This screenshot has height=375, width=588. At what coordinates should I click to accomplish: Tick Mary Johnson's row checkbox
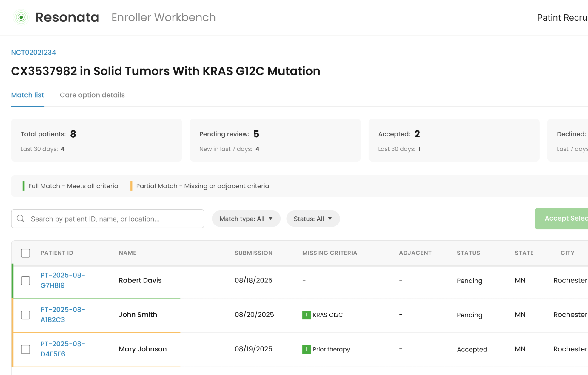pyautogui.click(x=26, y=349)
